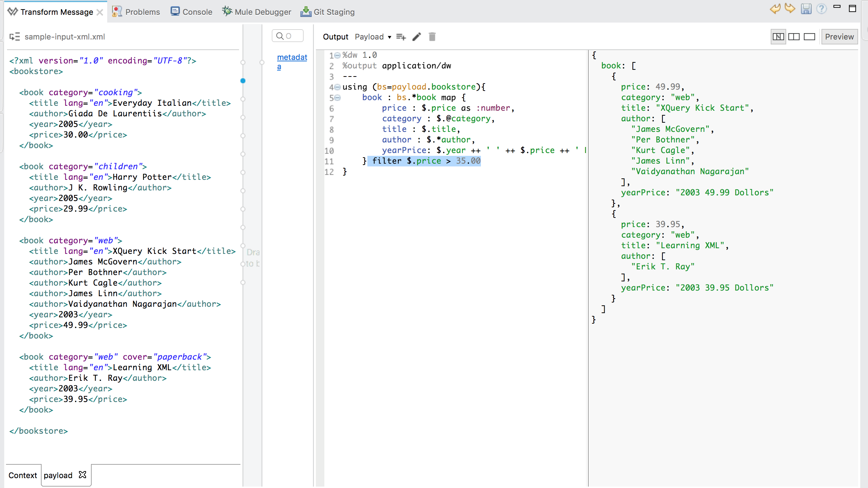The image size is (868, 488).
Task: Click the input tree icon beside sample-input-xml.xml
Action: (x=14, y=37)
